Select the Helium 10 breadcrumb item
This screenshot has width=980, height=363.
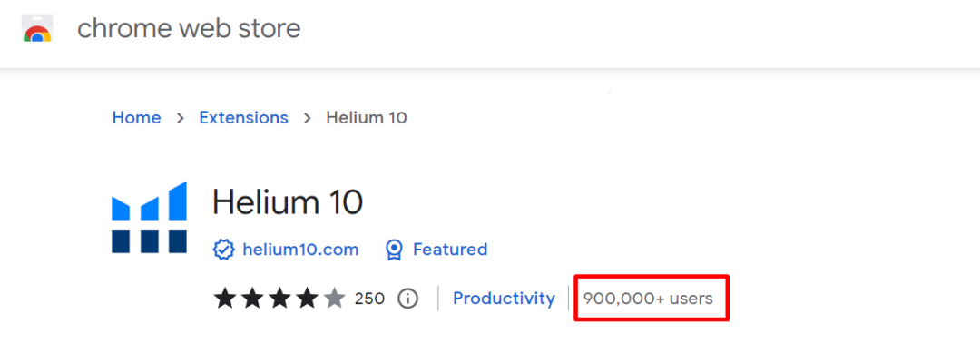coord(366,118)
